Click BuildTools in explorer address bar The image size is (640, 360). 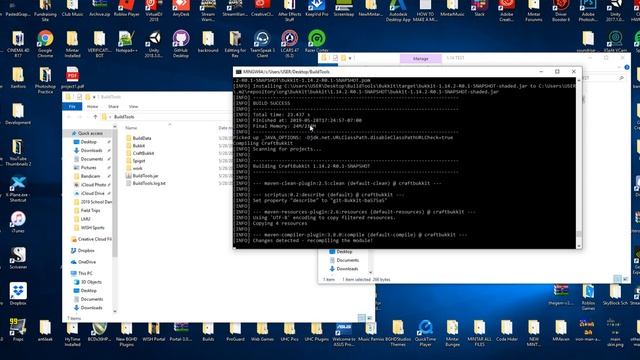click(x=124, y=117)
